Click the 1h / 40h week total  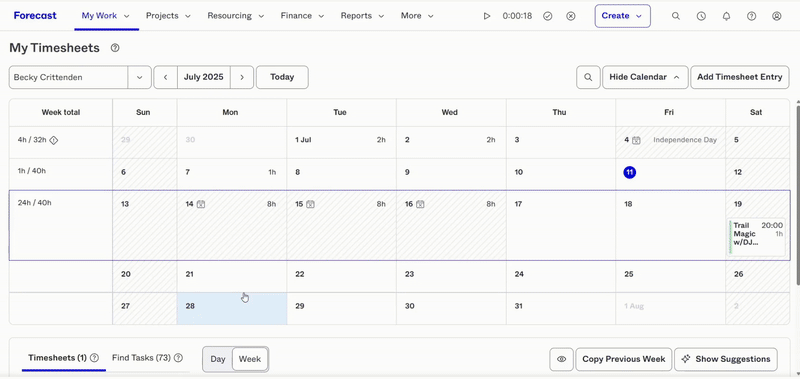coord(32,171)
